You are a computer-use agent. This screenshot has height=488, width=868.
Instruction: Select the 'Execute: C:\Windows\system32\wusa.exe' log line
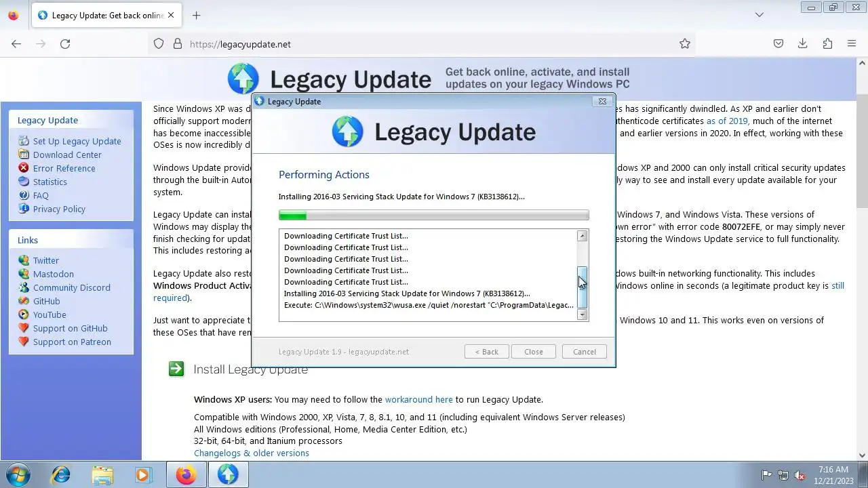click(429, 305)
